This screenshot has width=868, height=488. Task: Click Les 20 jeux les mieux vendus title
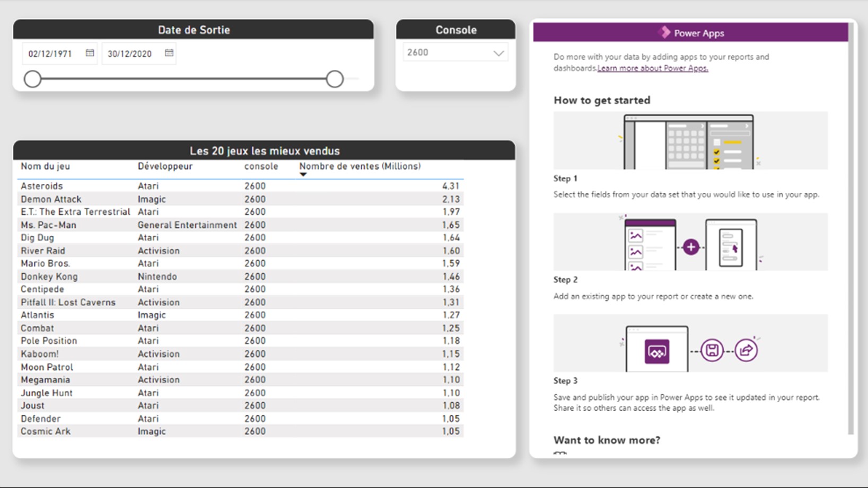coord(265,151)
